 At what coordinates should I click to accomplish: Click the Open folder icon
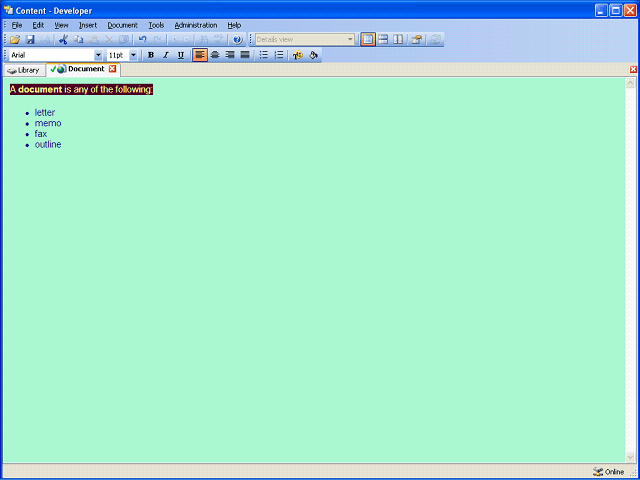click(15, 40)
